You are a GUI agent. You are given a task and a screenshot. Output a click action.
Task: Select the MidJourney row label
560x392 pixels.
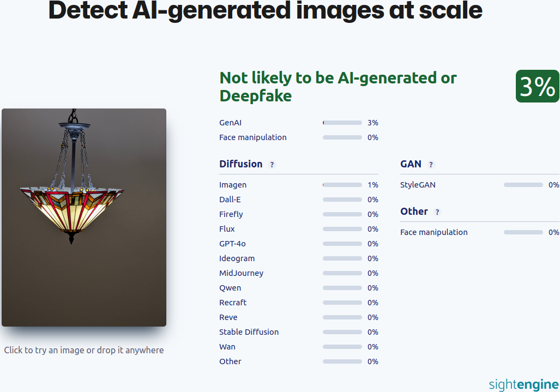pos(241,273)
